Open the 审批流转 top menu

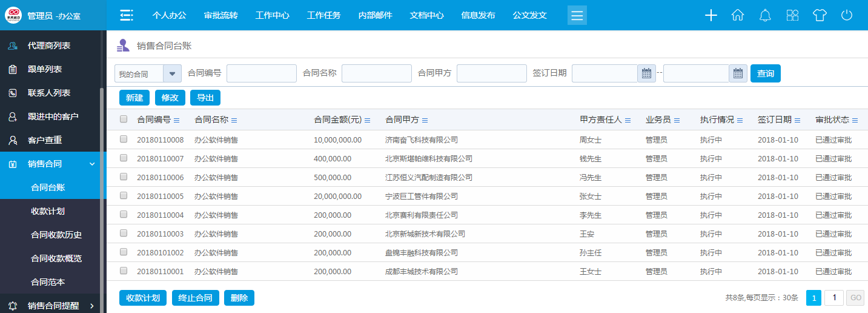tap(221, 15)
